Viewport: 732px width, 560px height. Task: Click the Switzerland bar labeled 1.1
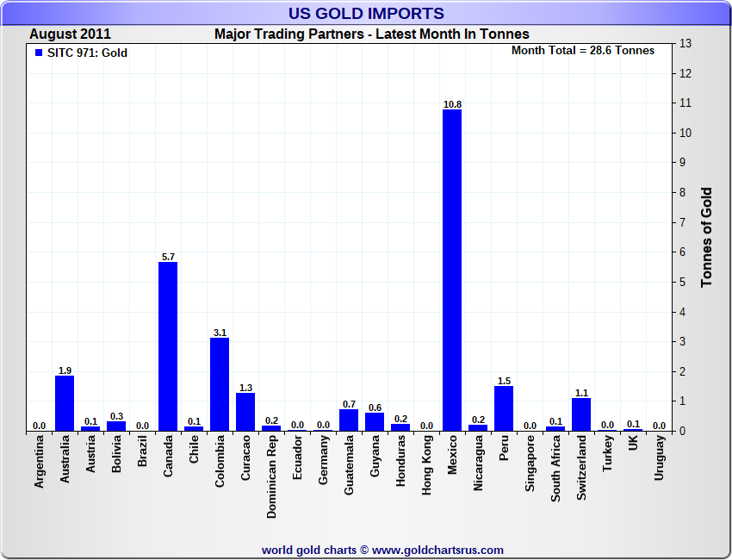[x=581, y=414]
